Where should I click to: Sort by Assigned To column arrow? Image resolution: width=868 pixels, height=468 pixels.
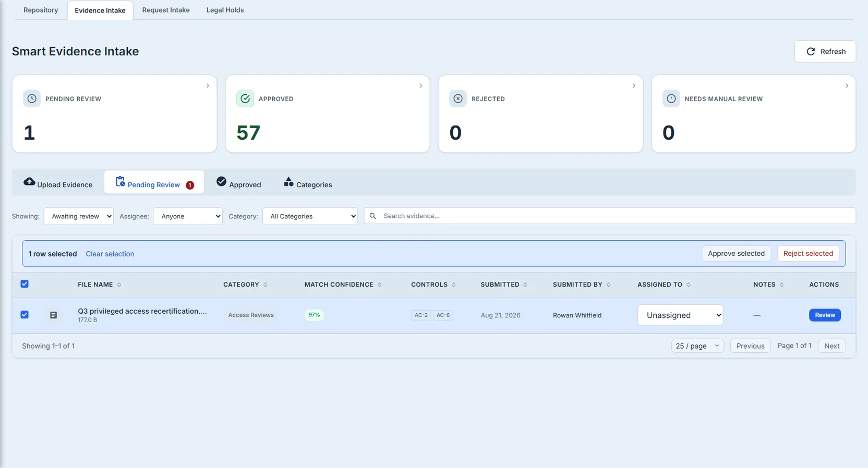[x=689, y=285]
